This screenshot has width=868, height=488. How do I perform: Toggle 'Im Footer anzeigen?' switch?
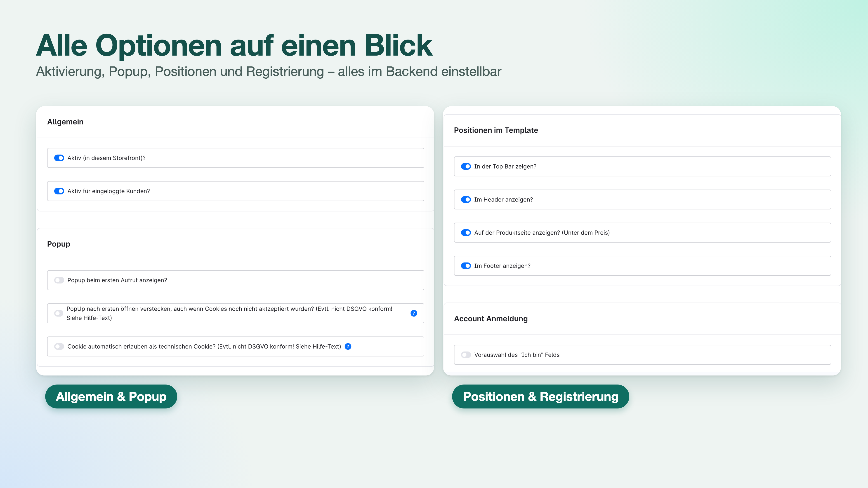(466, 266)
